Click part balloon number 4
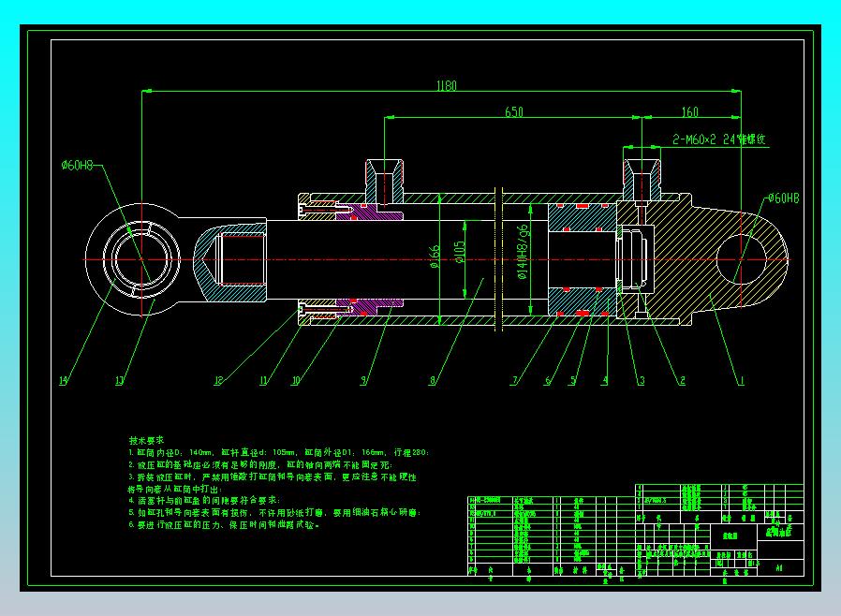 (x=604, y=381)
